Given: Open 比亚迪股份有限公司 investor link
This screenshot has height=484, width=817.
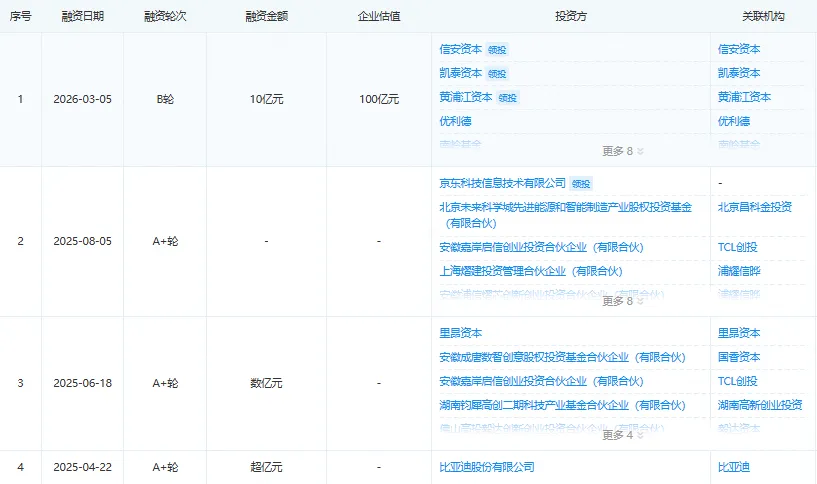Looking at the screenshot, I should (487, 467).
